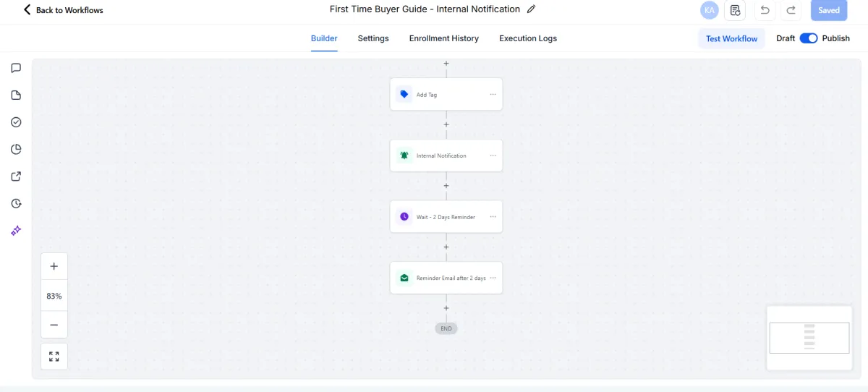The image size is (868, 392).
Task: Toggle the Draft/Publish switch
Action: tap(809, 38)
